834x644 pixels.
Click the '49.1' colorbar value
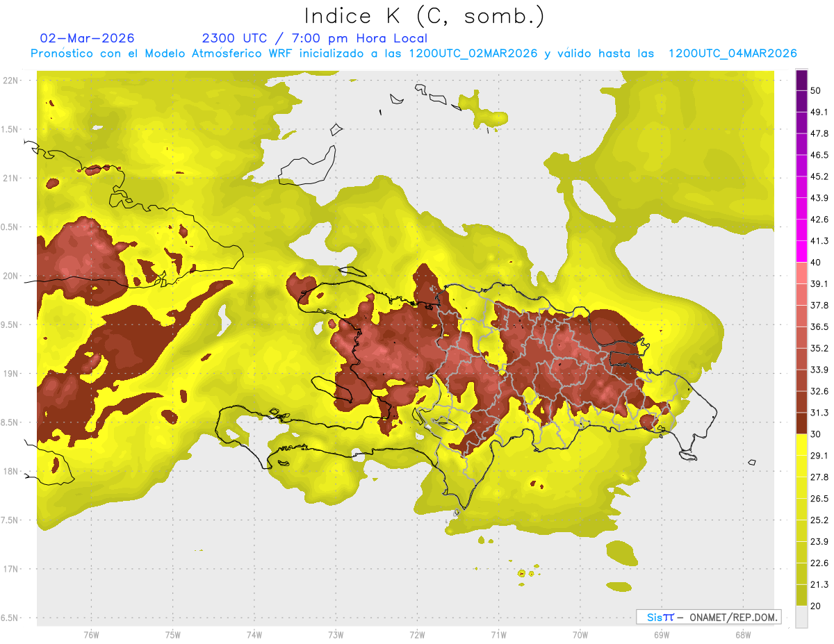click(819, 113)
